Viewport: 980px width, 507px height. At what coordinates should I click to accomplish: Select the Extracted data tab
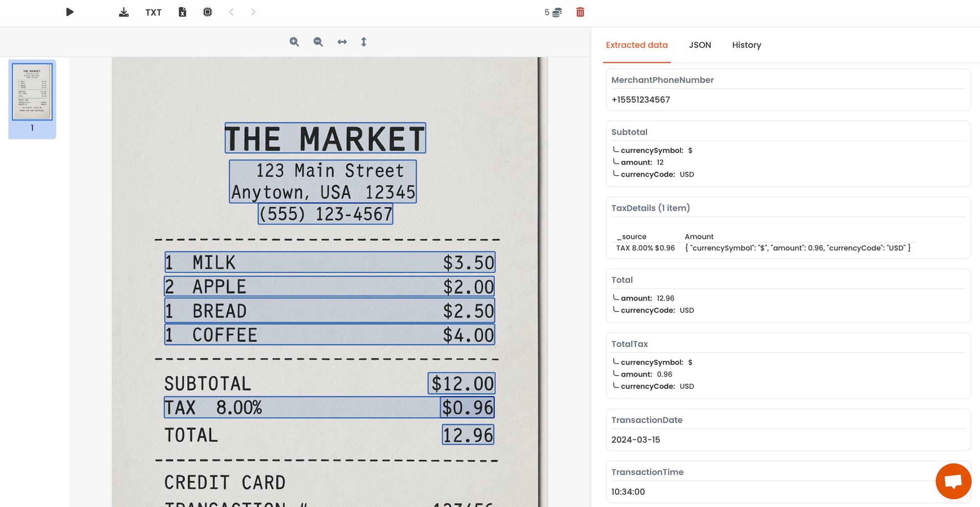(x=637, y=45)
